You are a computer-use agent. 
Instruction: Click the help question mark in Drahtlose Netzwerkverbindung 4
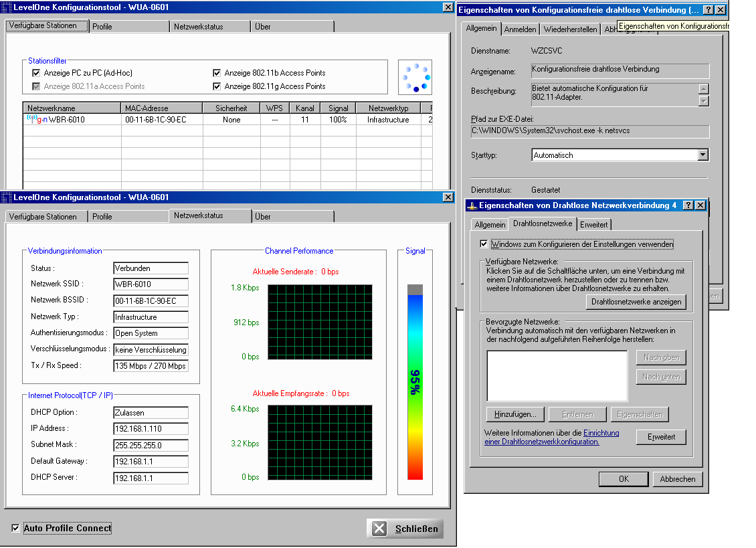click(688, 205)
